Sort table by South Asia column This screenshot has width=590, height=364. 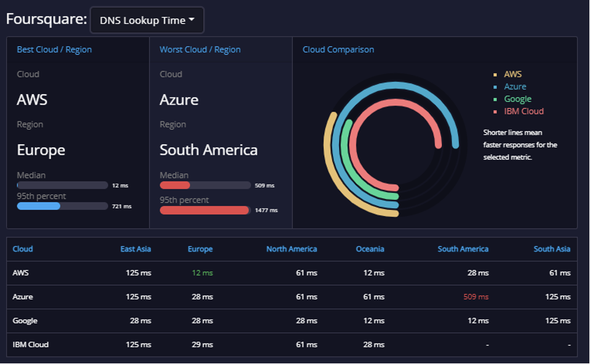(552, 249)
